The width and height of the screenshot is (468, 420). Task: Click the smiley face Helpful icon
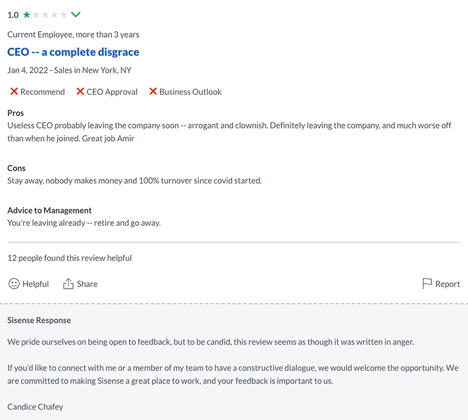tap(14, 284)
